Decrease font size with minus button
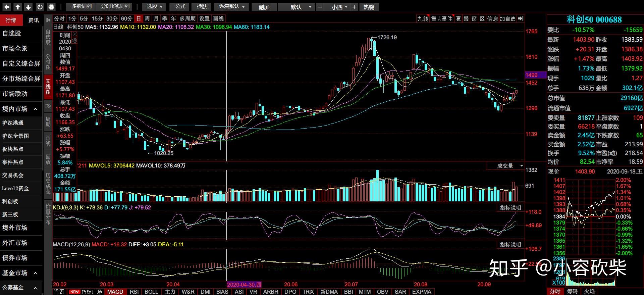The width and height of the screenshot is (644, 295). [320, 7]
